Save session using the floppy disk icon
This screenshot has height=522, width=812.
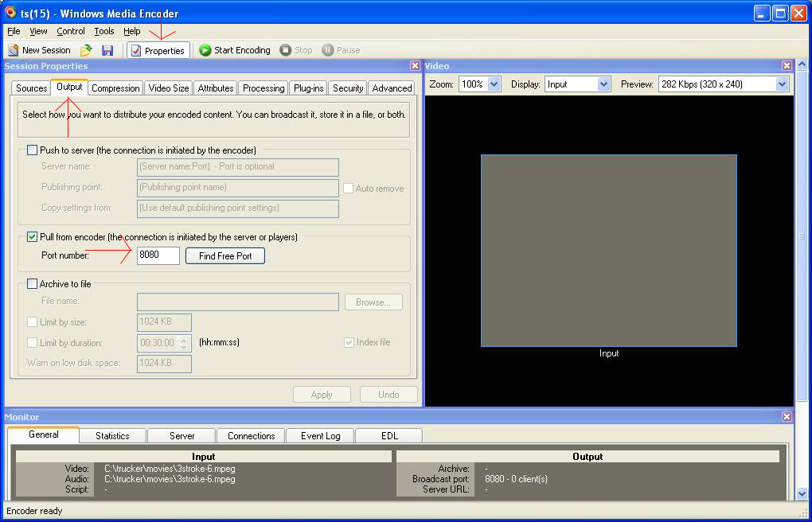(x=107, y=50)
